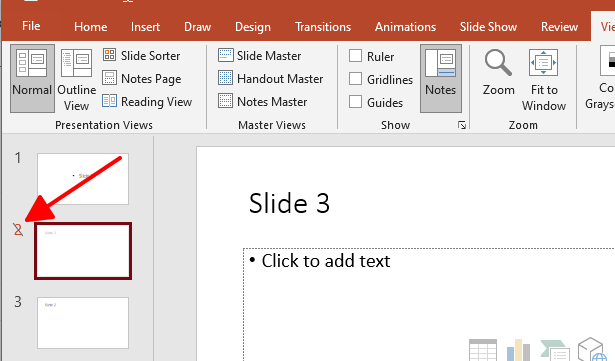Image resolution: width=615 pixels, height=361 pixels.
Task: Insert SmartArt graphic via placeholder icon
Action: [x=555, y=350]
